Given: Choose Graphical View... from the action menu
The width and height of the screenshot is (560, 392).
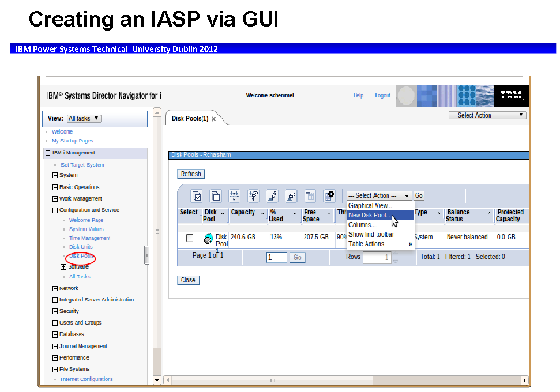Looking at the screenshot, I should pyautogui.click(x=381, y=206).
